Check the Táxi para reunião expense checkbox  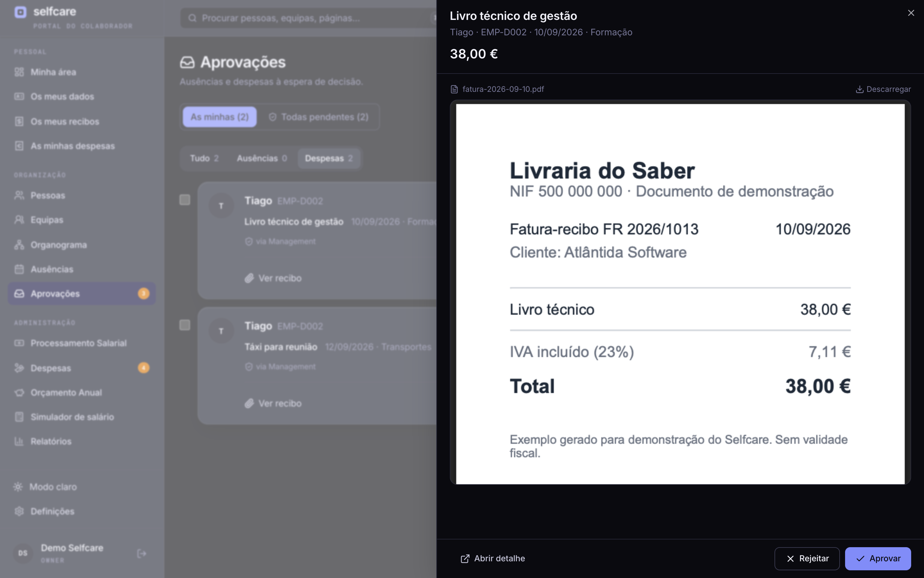pyautogui.click(x=185, y=325)
